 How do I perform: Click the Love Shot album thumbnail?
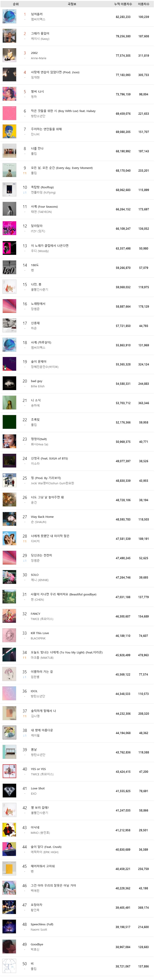tap(9, 791)
